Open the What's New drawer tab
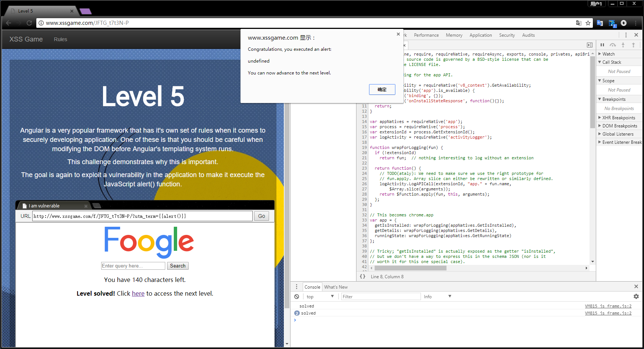The height and width of the screenshot is (349, 644). (336, 287)
